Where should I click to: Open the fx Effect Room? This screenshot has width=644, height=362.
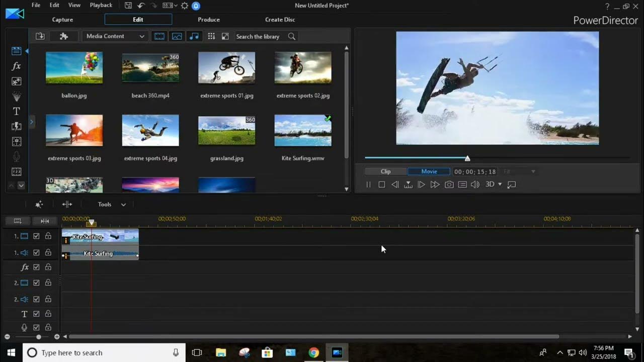tap(16, 66)
